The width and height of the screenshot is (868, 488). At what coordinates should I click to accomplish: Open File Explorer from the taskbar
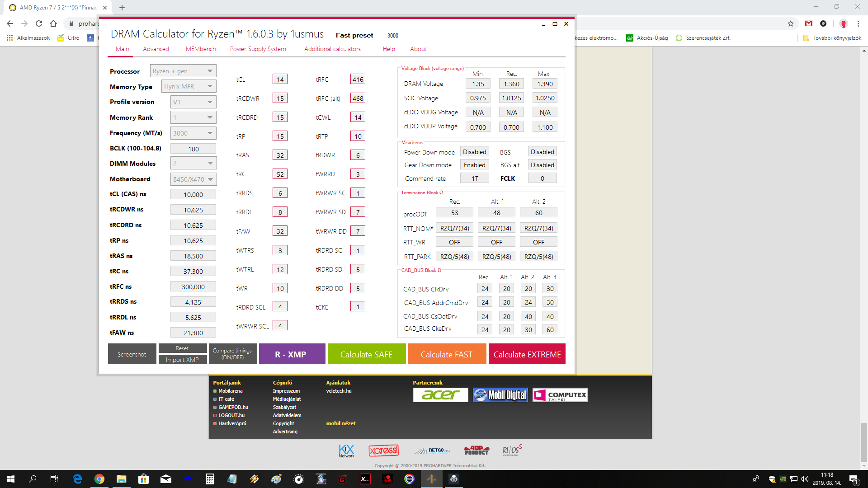point(121,479)
